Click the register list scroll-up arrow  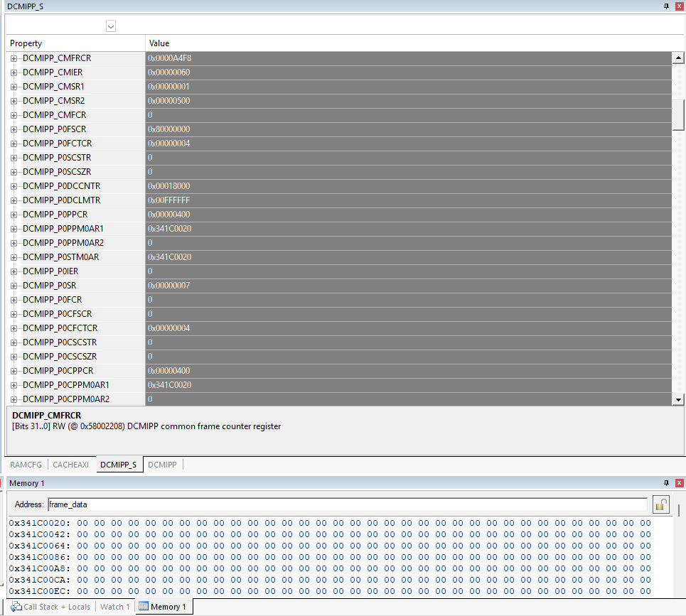click(x=678, y=58)
